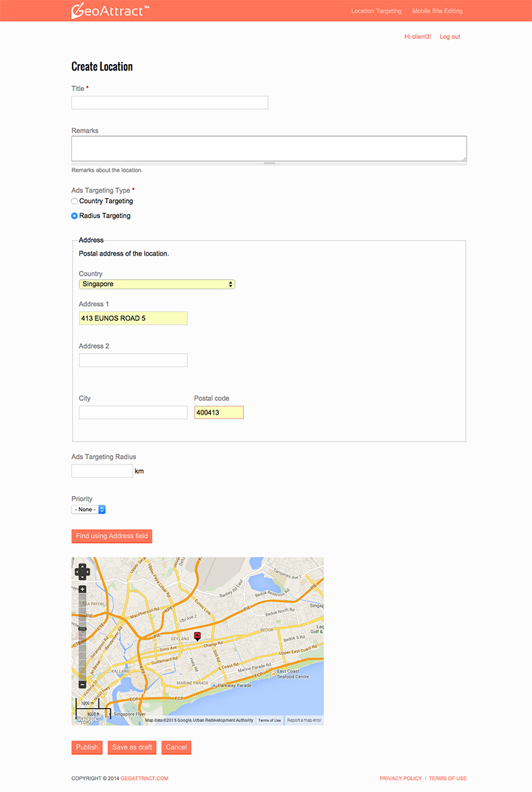Click the Log out link
532x792 pixels.
click(450, 37)
